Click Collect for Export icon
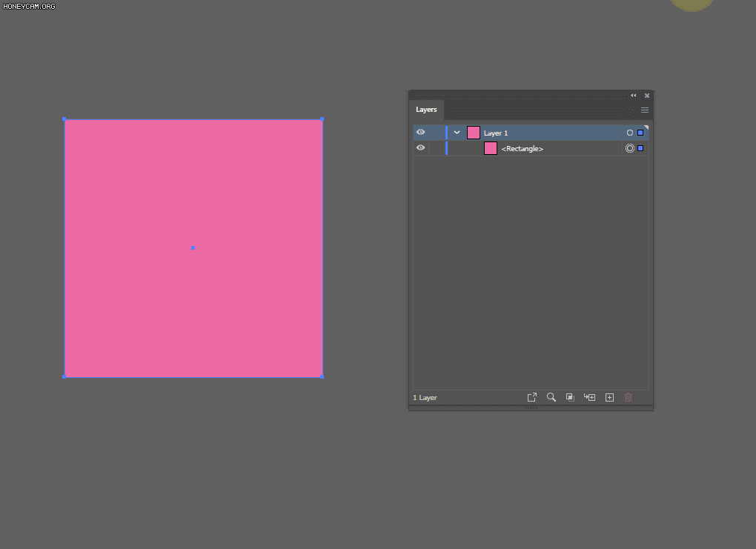Viewport: 756px width, 549px height. click(x=532, y=397)
